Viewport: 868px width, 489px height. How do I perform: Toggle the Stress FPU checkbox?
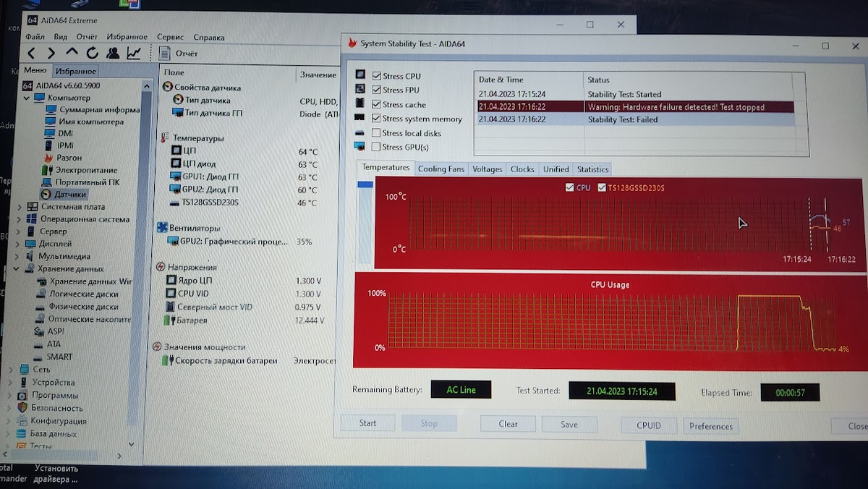[376, 90]
